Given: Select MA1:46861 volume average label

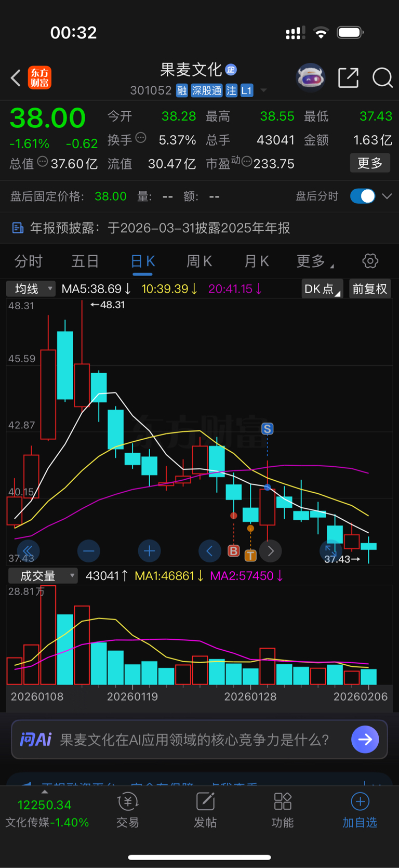Looking at the screenshot, I should click(169, 576).
